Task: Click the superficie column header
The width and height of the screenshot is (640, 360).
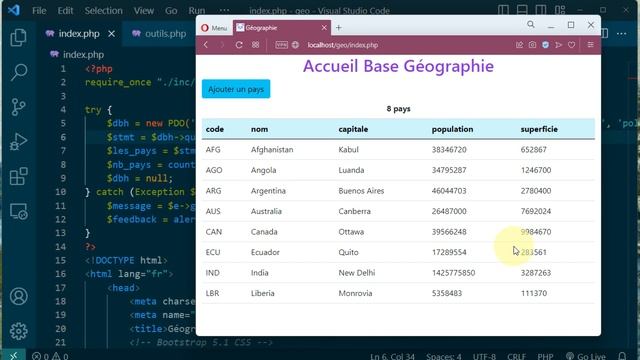Action: tap(539, 129)
